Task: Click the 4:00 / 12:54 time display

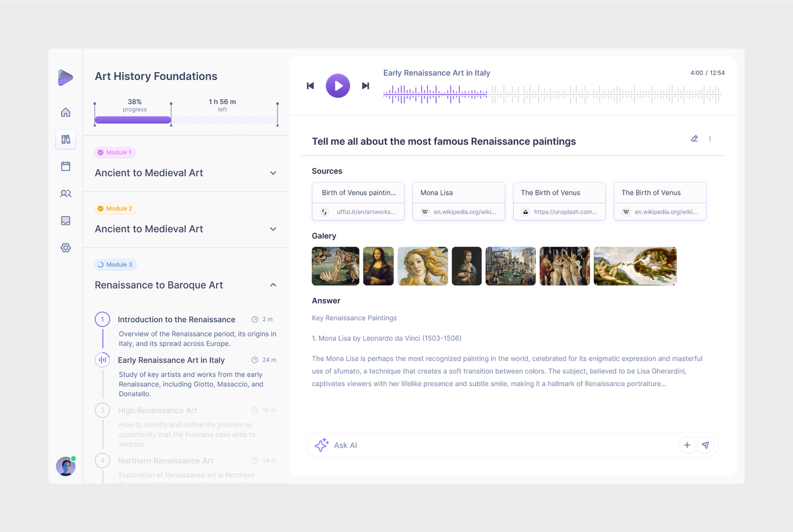Action: pyautogui.click(x=708, y=73)
